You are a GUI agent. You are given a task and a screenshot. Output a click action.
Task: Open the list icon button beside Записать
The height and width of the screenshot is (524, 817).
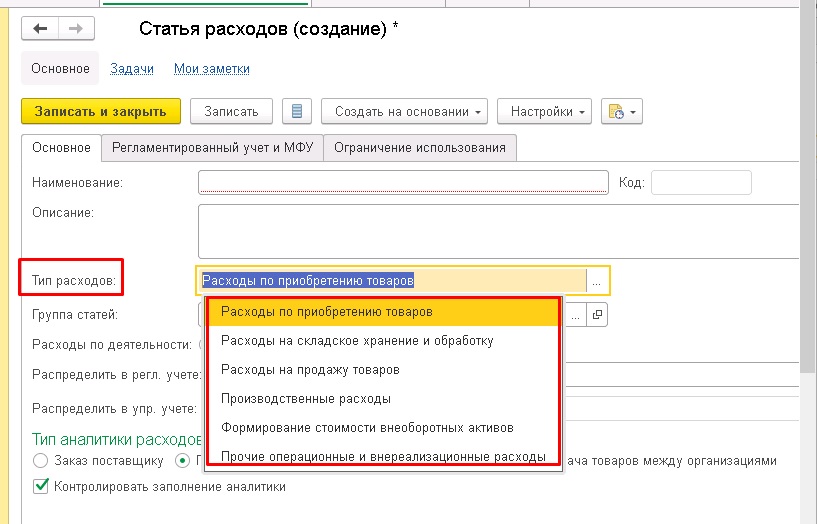tap(296, 111)
